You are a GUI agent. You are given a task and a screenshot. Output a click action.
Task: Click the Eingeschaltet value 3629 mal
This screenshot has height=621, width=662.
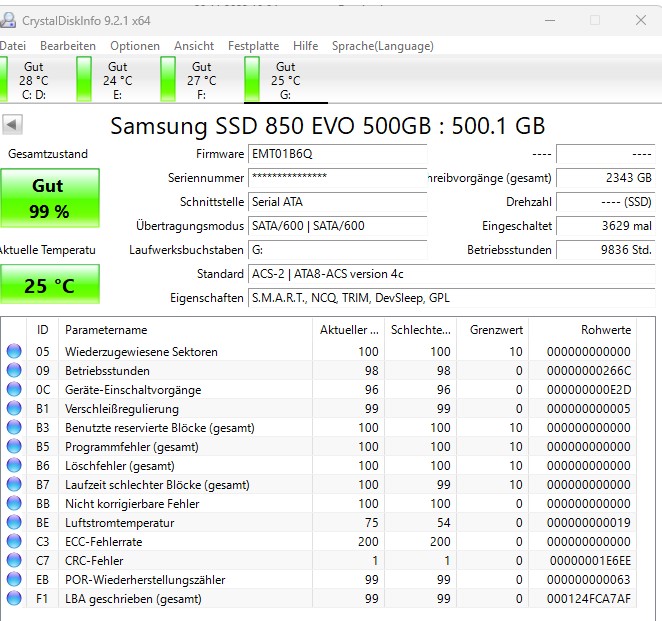point(606,226)
